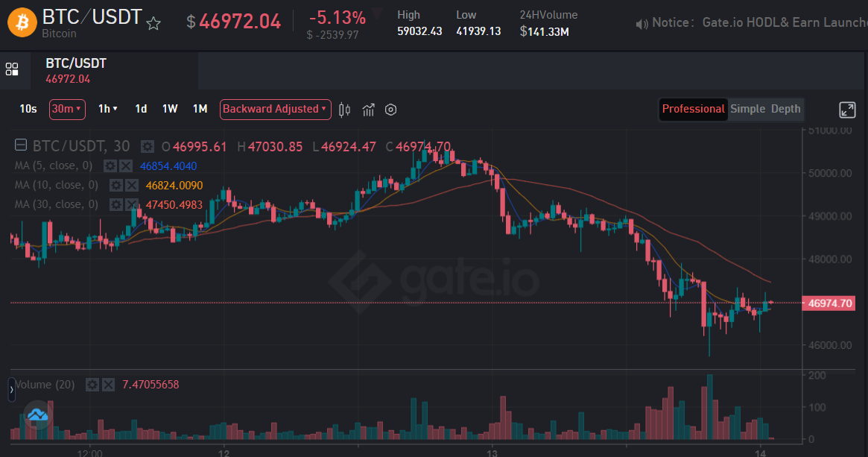Click the blue cloud chart icon

click(38, 415)
